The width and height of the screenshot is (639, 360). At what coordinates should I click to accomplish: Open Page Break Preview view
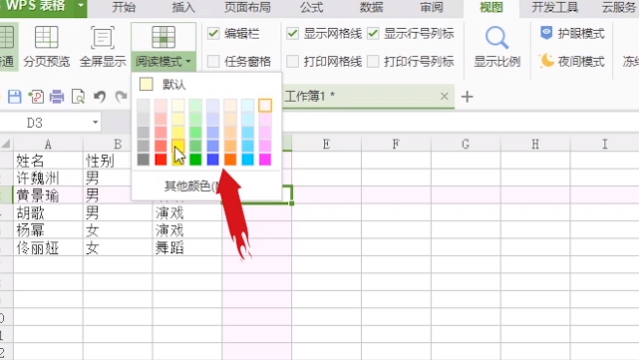(x=46, y=46)
